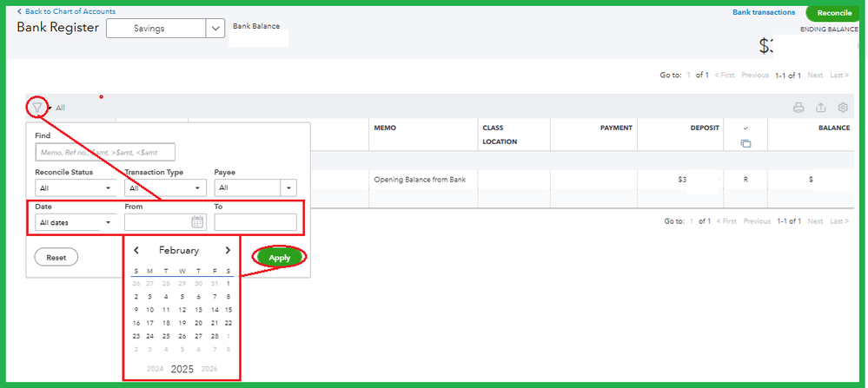The height and width of the screenshot is (388, 868).
Task: Click the LOCATION column header
Action: coord(500,142)
